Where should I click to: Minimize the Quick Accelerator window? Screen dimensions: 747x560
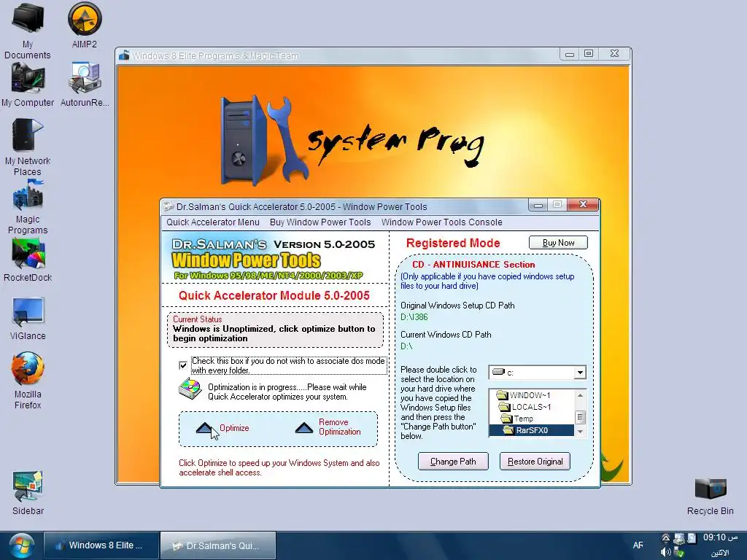[538, 205]
